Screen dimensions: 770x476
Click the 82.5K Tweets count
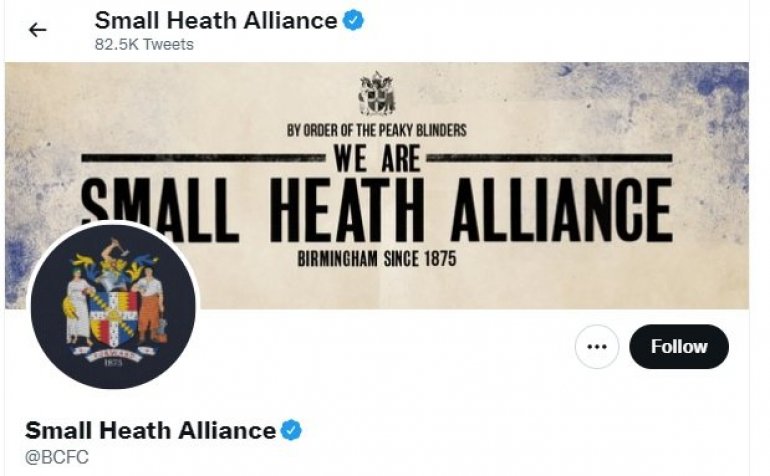144,44
